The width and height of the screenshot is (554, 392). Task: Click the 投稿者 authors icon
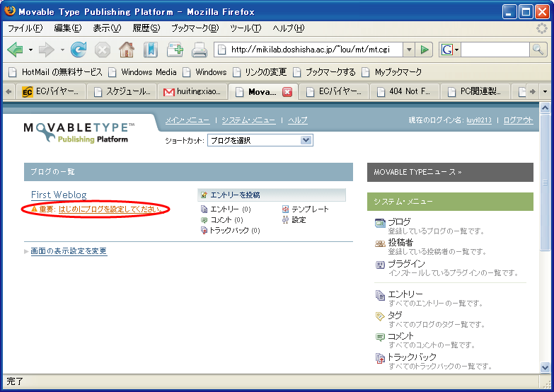(380, 243)
